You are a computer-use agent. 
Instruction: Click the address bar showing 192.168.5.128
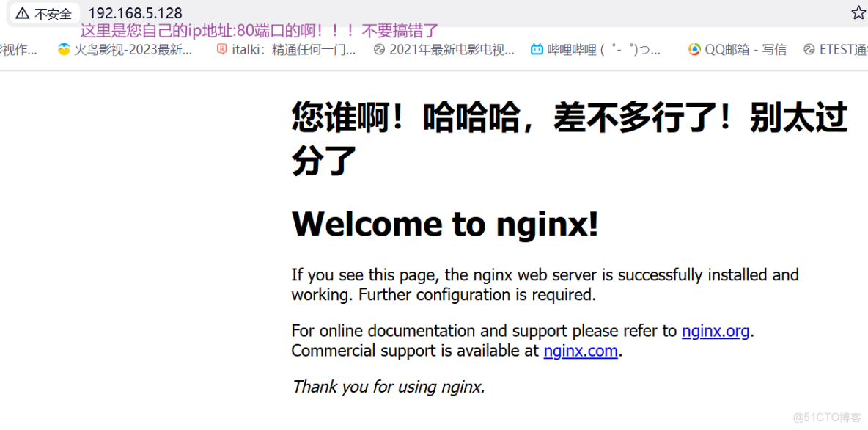click(x=135, y=12)
